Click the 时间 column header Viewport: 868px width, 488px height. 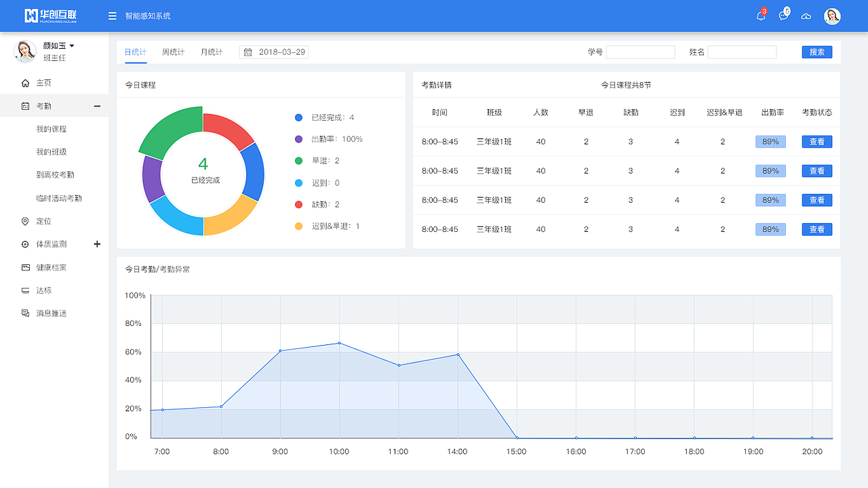[x=439, y=113]
